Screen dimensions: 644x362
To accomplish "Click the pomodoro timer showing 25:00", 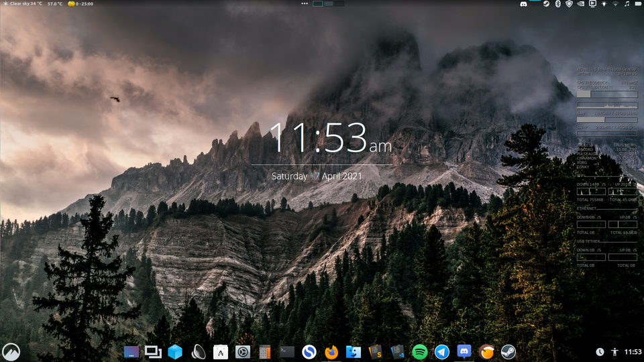I will point(80,4).
